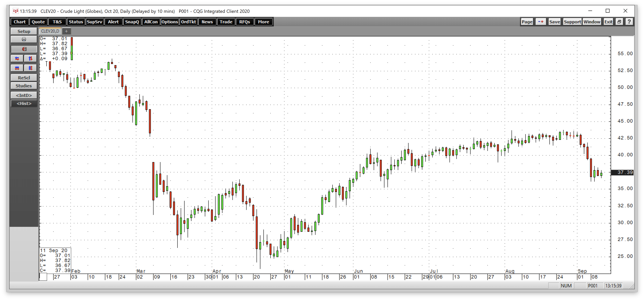This screenshot has height=300, width=644.
Task: Open the Studies panel
Action: click(24, 86)
